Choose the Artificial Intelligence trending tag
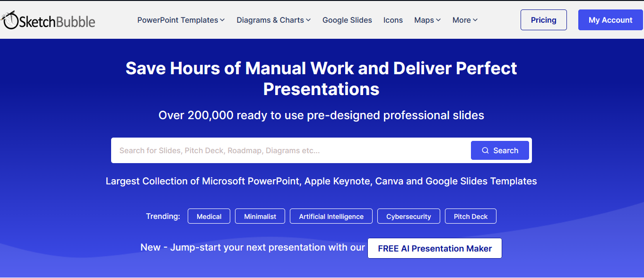Image resolution: width=644 pixels, height=278 pixels. click(x=331, y=216)
